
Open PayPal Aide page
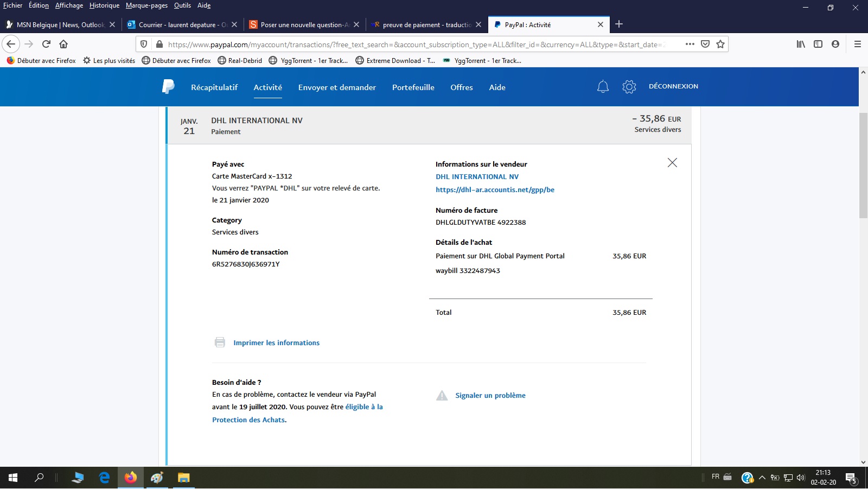tap(497, 87)
